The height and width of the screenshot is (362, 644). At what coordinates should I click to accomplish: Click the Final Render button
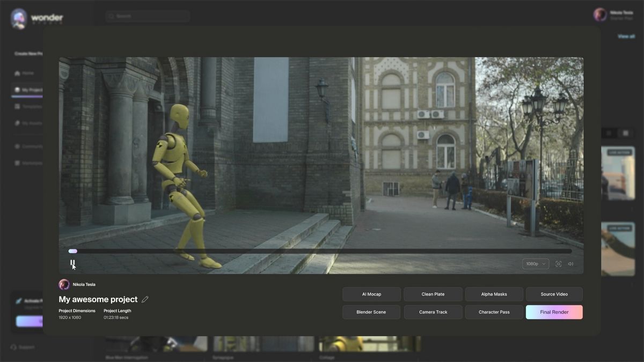pos(554,312)
